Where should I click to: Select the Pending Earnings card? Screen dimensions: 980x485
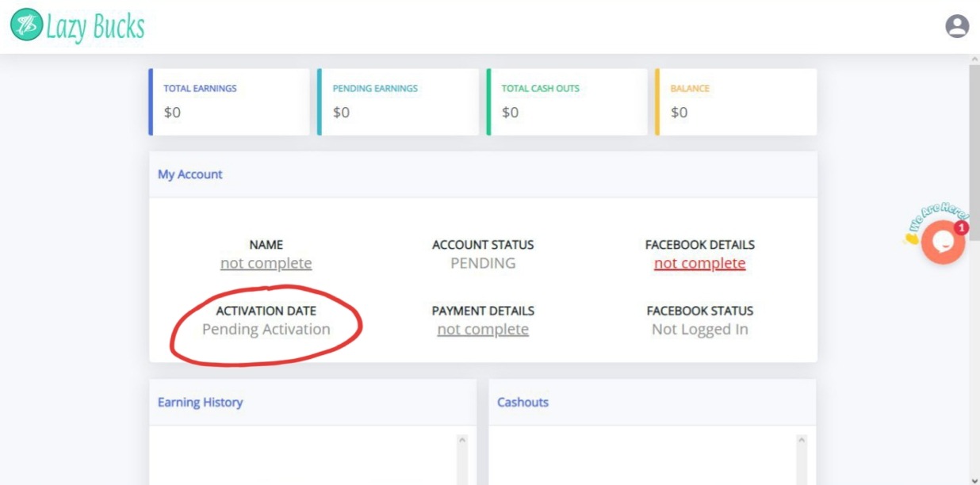[398, 101]
